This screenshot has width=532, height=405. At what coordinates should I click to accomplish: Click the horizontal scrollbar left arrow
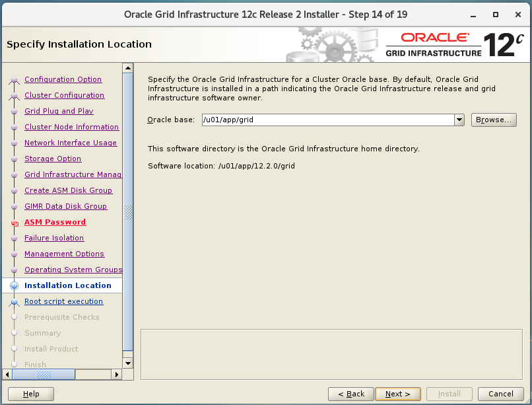(7, 375)
